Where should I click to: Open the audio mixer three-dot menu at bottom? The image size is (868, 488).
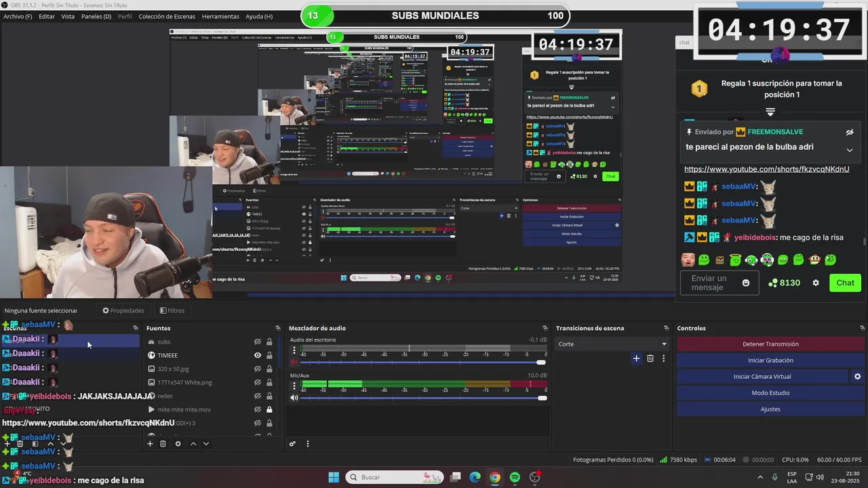(x=307, y=444)
